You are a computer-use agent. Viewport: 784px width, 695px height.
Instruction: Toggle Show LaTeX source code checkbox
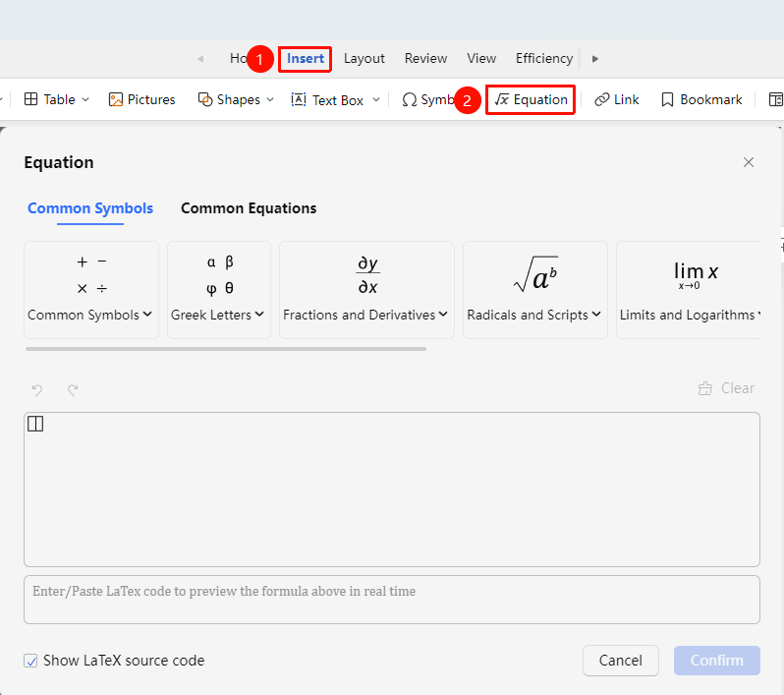point(30,661)
